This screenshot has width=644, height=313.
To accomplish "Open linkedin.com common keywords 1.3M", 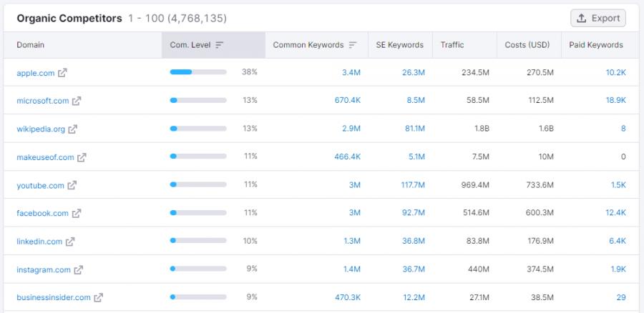I will [352, 242].
